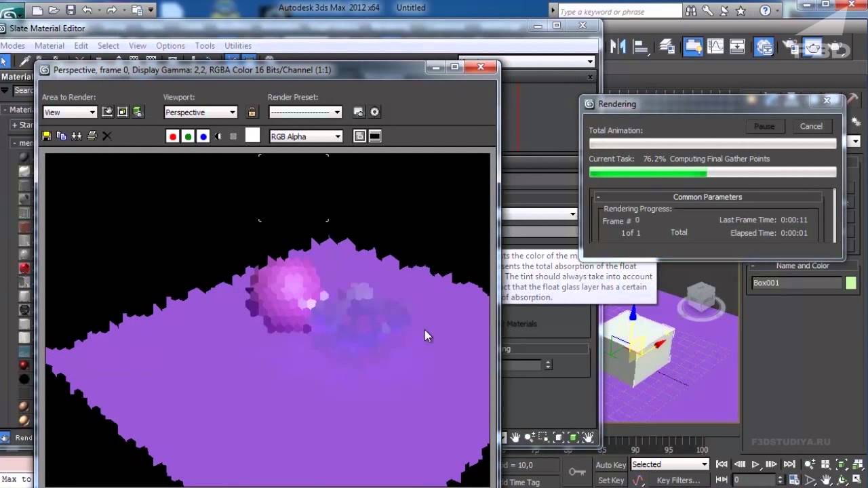Open the Render Preset dropdown
868x488 pixels.
point(305,112)
